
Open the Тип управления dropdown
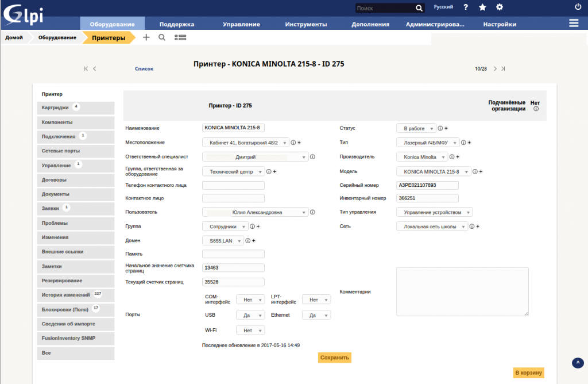coord(435,212)
